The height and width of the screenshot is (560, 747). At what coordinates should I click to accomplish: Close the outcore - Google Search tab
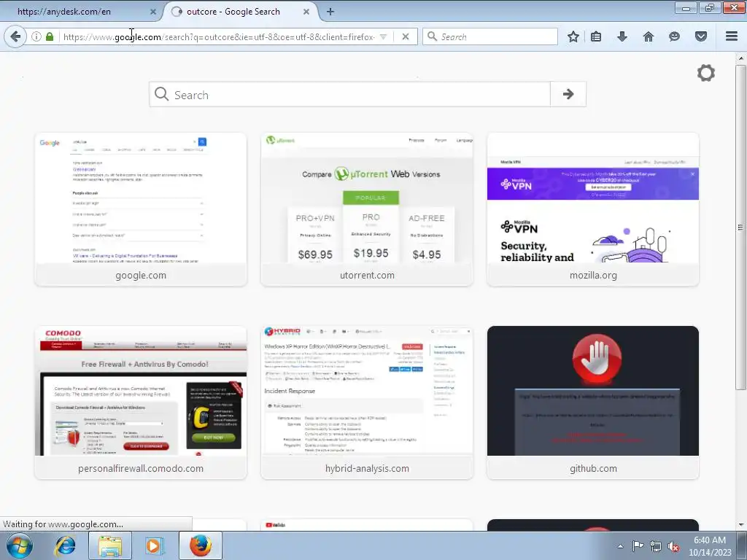pos(306,12)
